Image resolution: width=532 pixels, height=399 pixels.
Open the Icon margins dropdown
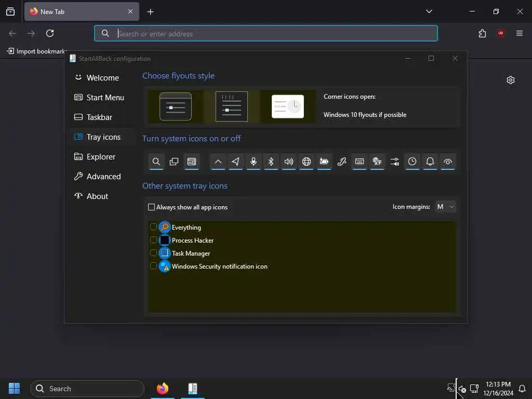coord(445,207)
